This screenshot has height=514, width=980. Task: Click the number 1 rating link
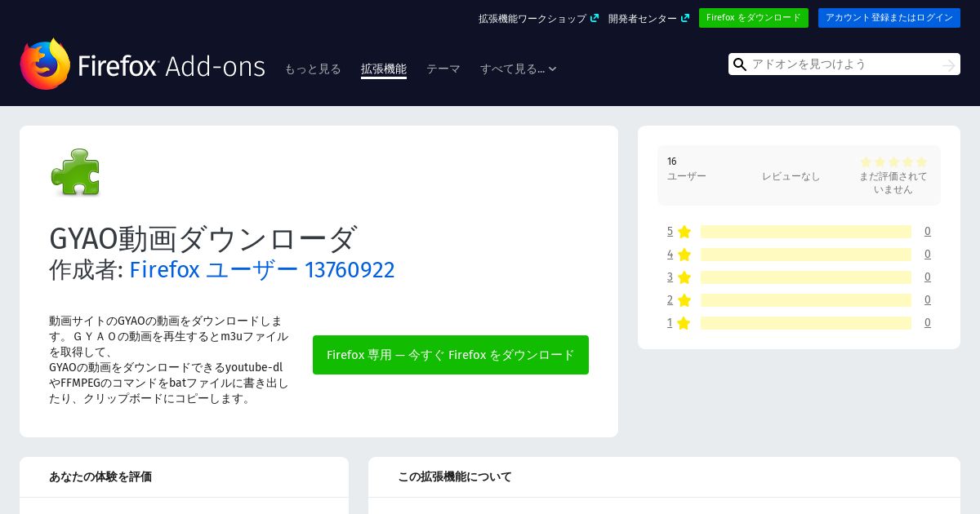(670, 323)
